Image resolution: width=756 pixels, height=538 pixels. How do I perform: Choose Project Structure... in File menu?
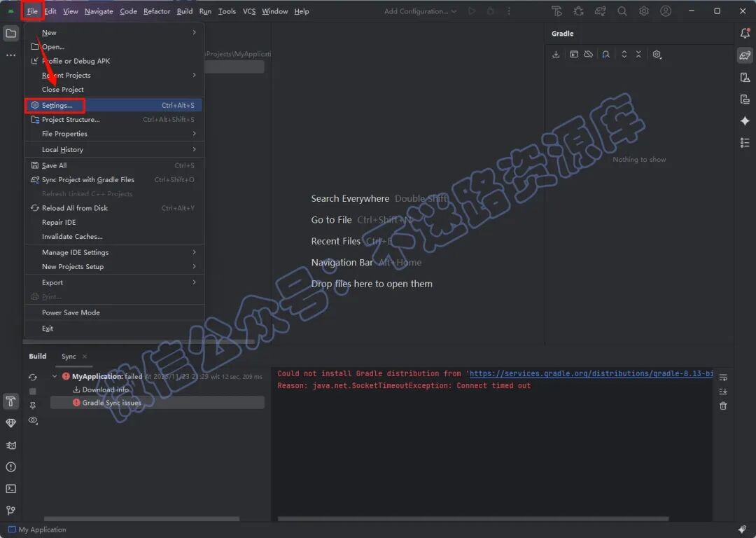click(x=113, y=120)
